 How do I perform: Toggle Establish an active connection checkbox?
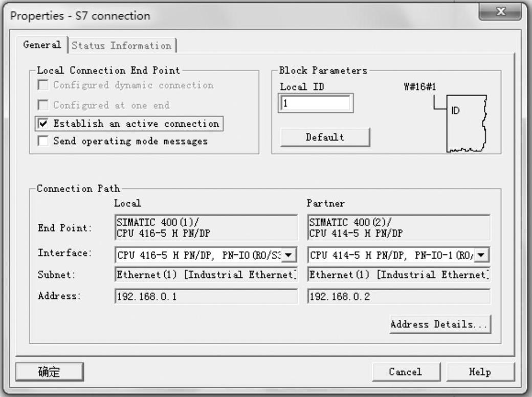tap(44, 124)
